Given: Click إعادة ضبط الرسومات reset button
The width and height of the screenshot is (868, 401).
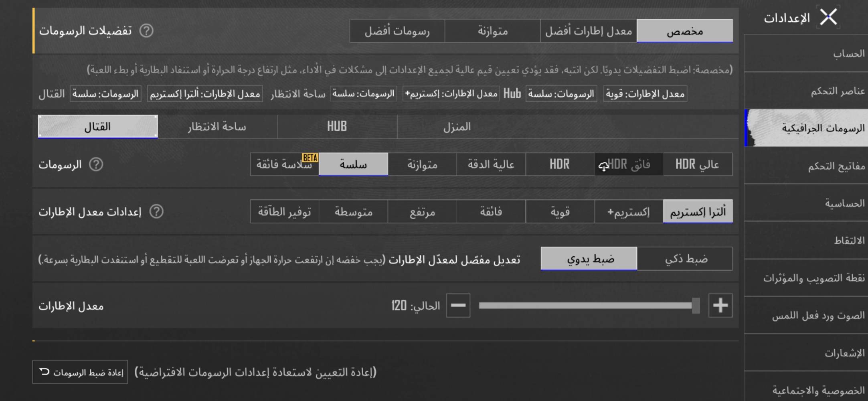Looking at the screenshot, I should pos(80,372).
